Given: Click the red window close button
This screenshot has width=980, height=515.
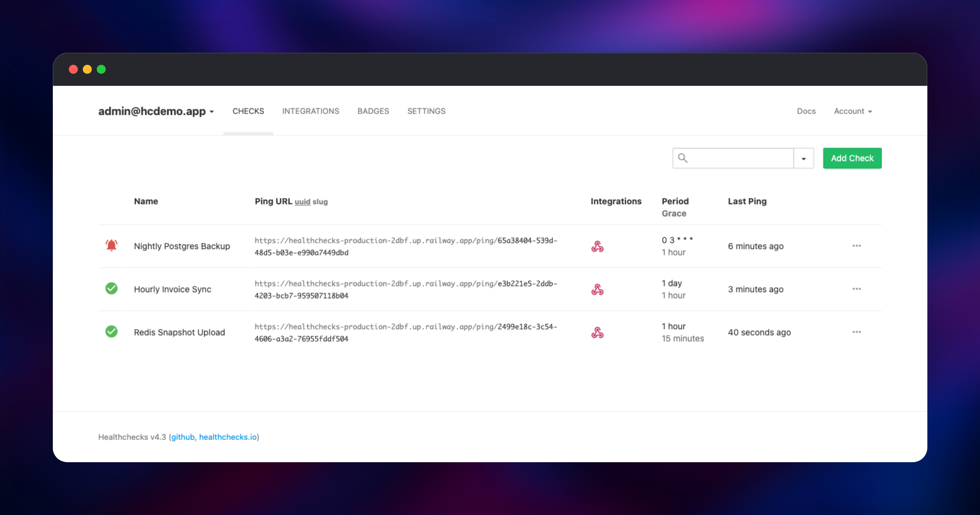Looking at the screenshot, I should click(x=73, y=69).
